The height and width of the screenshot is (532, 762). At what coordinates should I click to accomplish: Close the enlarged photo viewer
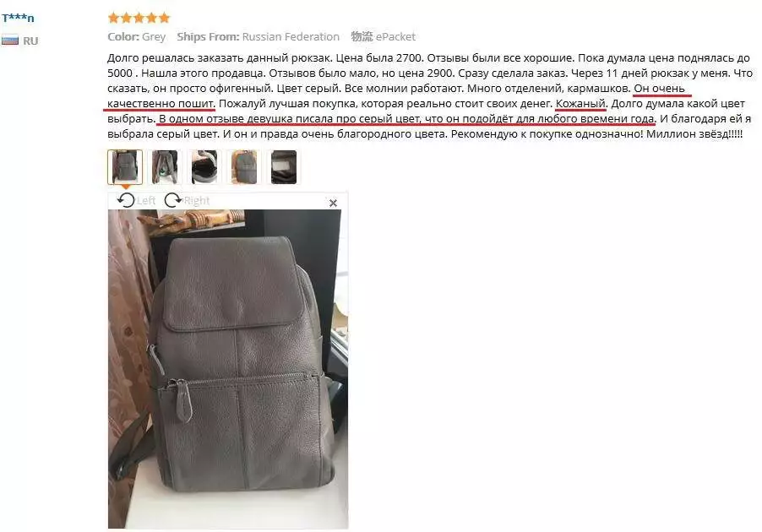click(x=333, y=203)
